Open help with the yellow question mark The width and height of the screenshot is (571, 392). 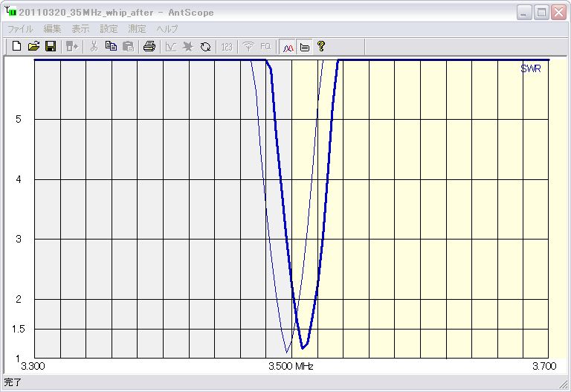[321, 46]
